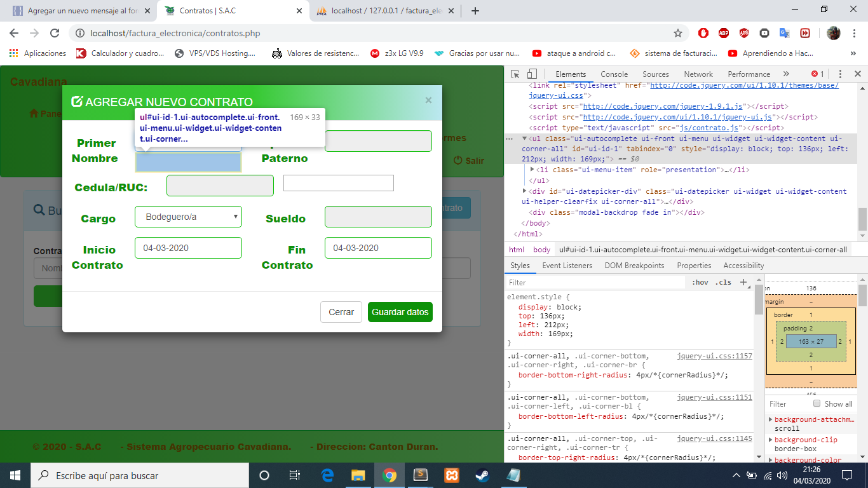This screenshot has height=488, width=868.
Task: Open Task View in taskbar
Action: click(x=295, y=475)
